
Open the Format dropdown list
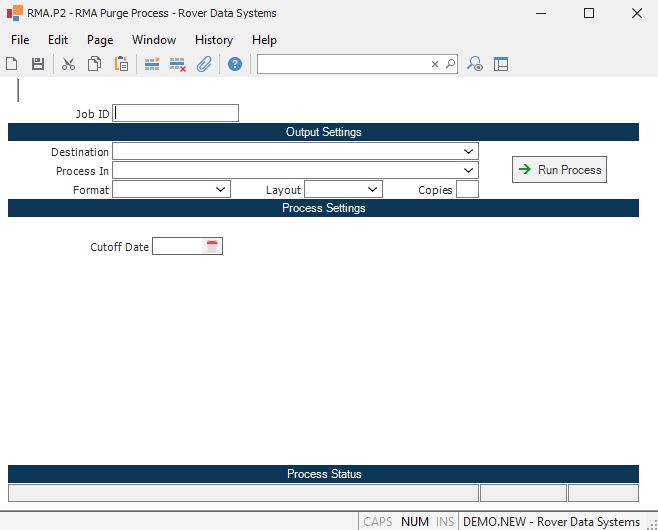pos(221,189)
